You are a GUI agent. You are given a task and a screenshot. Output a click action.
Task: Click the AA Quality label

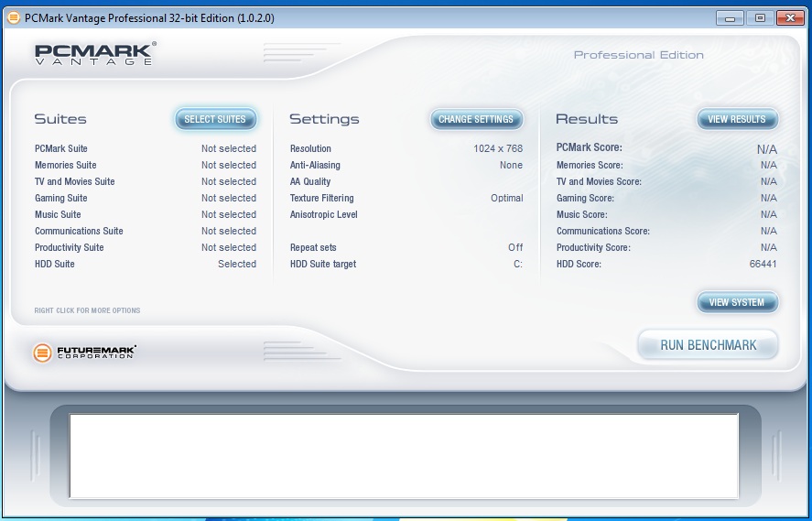pos(310,182)
